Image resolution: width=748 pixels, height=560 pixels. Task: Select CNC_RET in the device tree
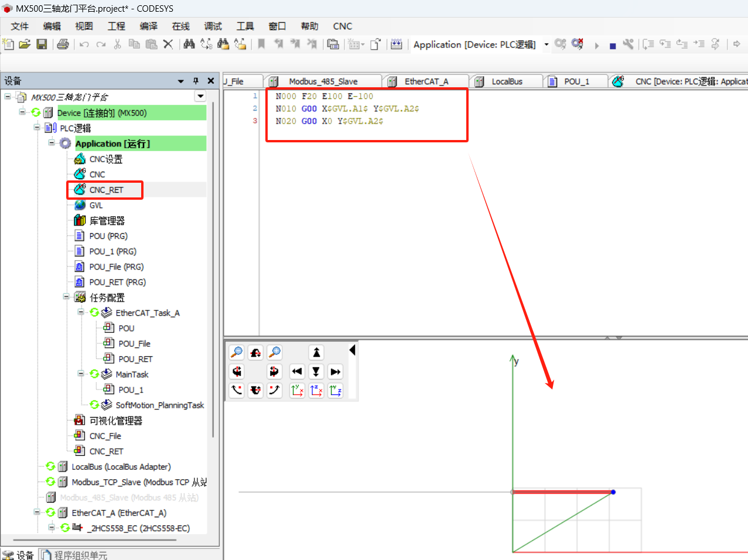pos(106,190)
